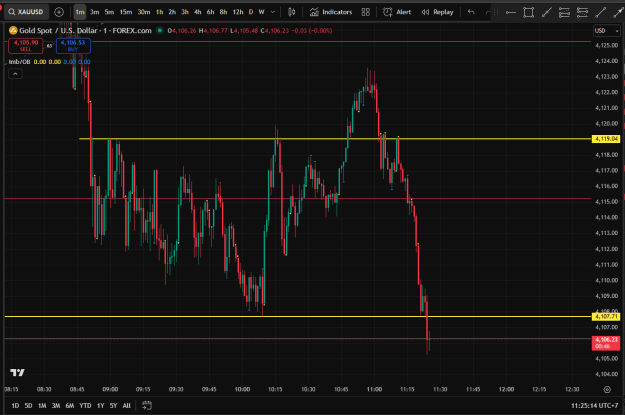Open the indicator templates grid icon
Image resolution: width=625 pixels, height=415 pixels.
pyautogui.click(x=366, y=12)
